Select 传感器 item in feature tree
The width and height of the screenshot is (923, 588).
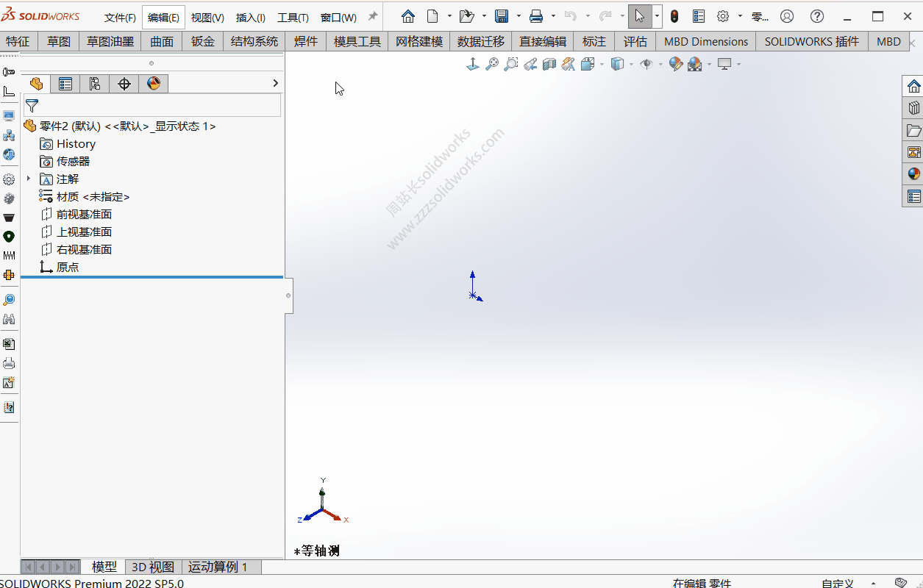65,162
